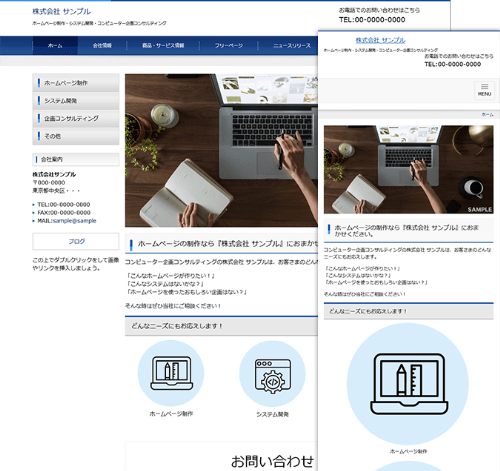The image size is (500, 471).
Task: Open the MENU hamburger icon
Action: (x=484, y=90)
